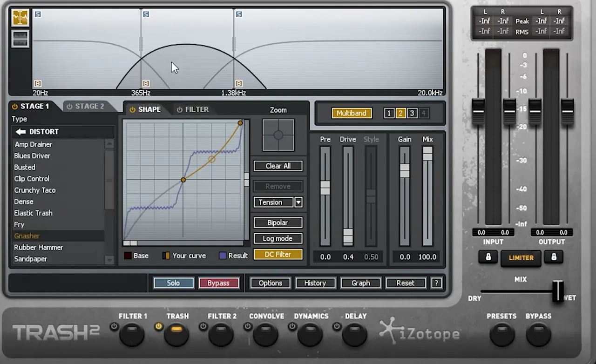Select Rubber Hammer distortion type
This screenshot has height=364, width=596.
(x=38, y=247)
